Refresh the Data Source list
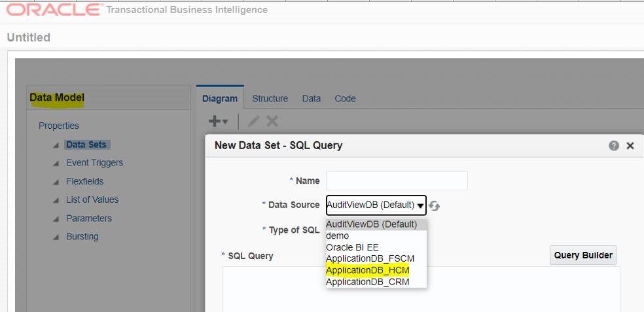Screen dimensions: 644x312 click(x=434, y=205)
